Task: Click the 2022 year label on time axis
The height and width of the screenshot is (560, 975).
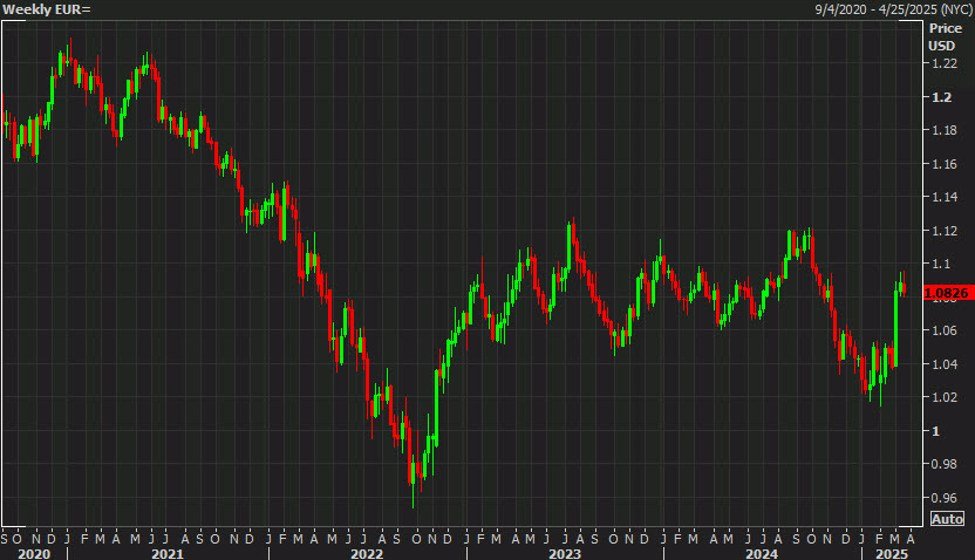Action: click(x=366, y=552)
